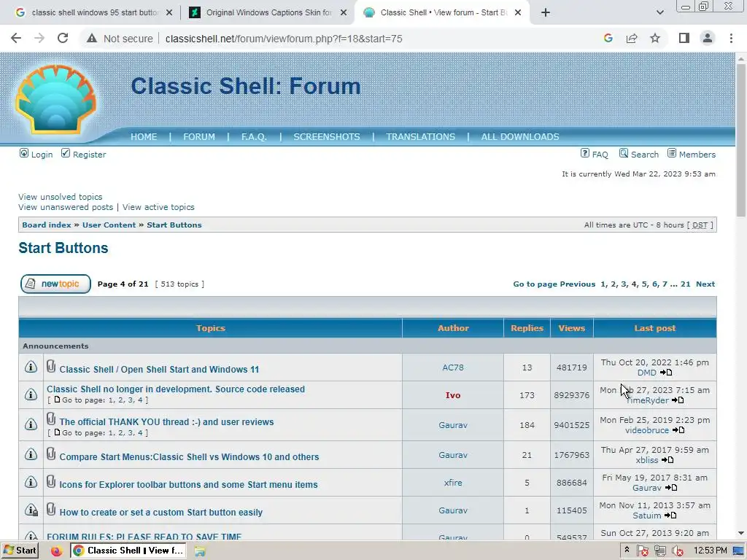Open the file explorer icon in taskbar
The height and width of the screenshot is (560, 747).
coord(200,551)
